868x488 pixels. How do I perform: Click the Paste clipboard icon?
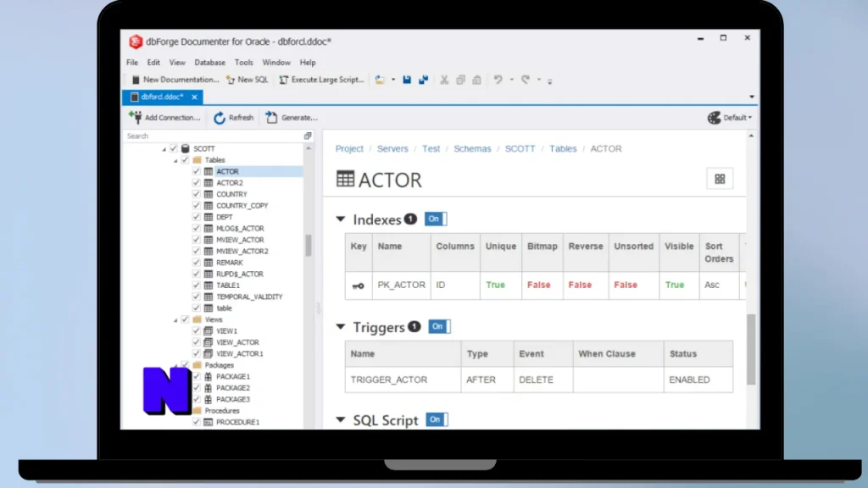tap(476, 80)
